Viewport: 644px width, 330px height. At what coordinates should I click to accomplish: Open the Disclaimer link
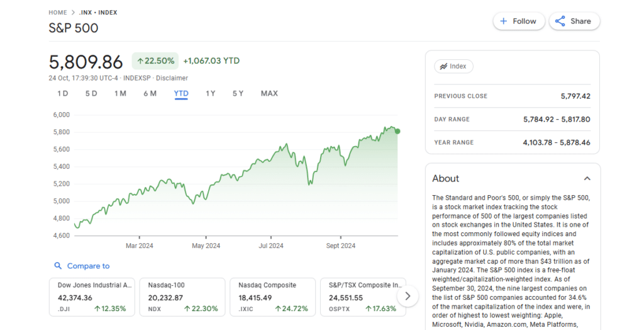coord(172,77)
